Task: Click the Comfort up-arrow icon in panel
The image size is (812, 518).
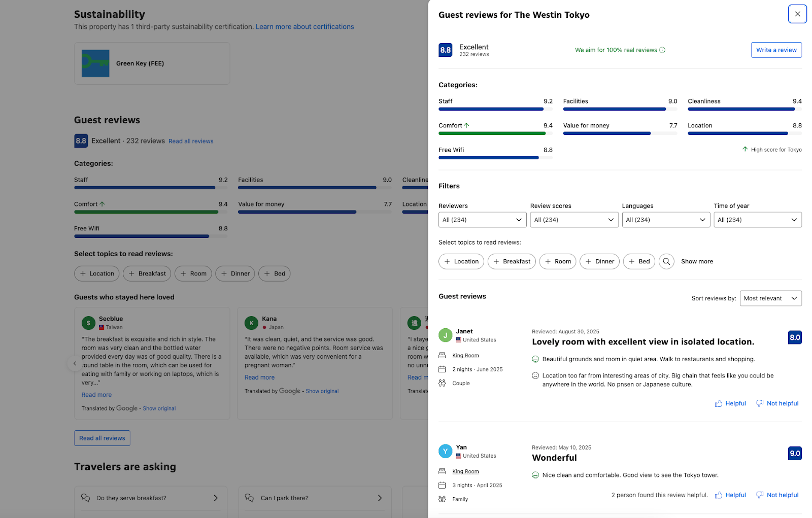Action: click(x=466, y=125)
